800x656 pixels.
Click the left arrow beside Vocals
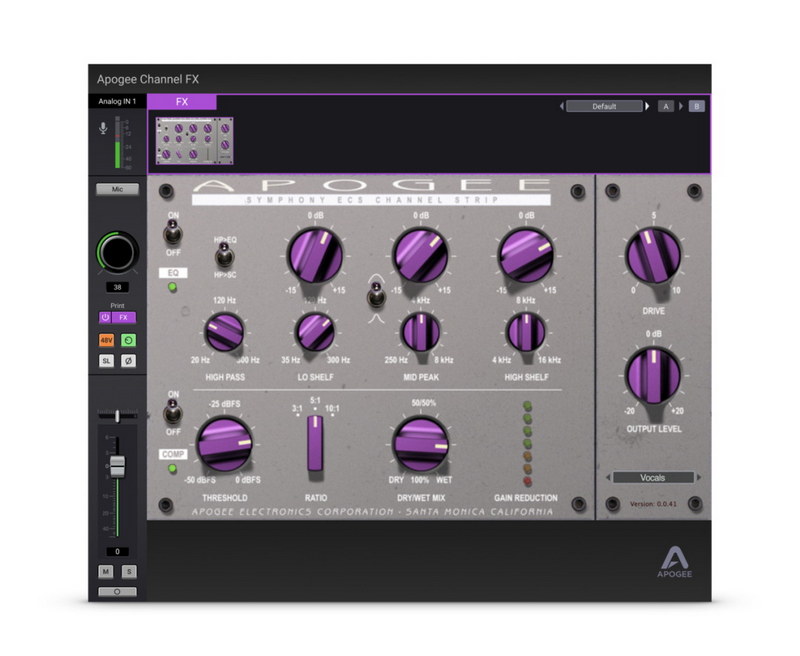click(608, 477)
